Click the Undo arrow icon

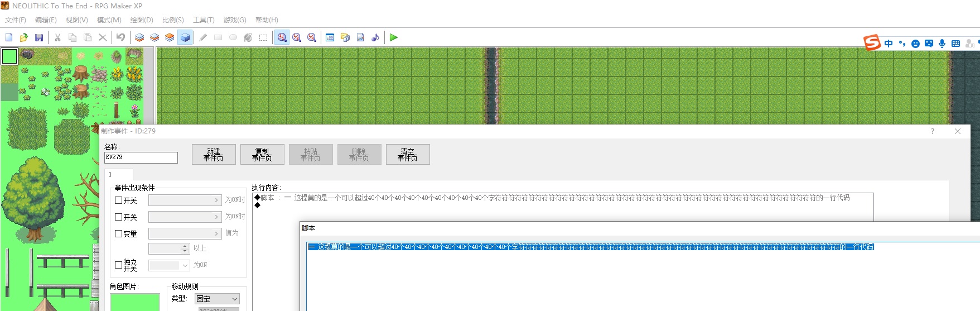click(x=120, y=37)
